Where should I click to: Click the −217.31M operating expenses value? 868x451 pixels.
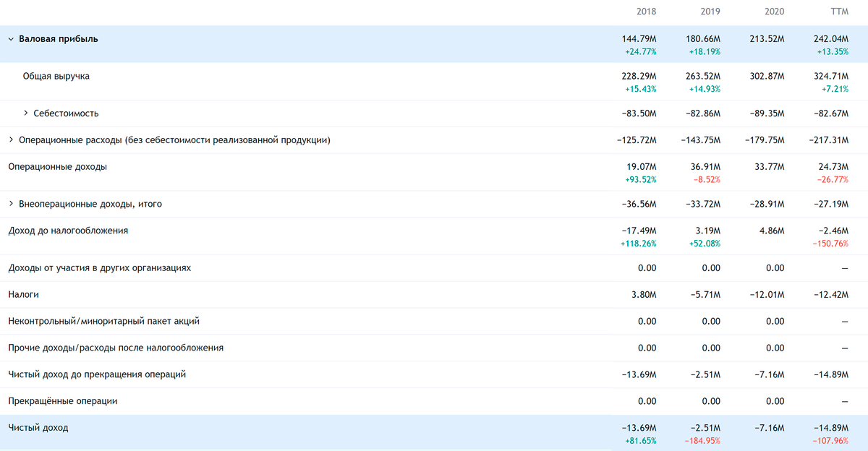tap(828, 140)
